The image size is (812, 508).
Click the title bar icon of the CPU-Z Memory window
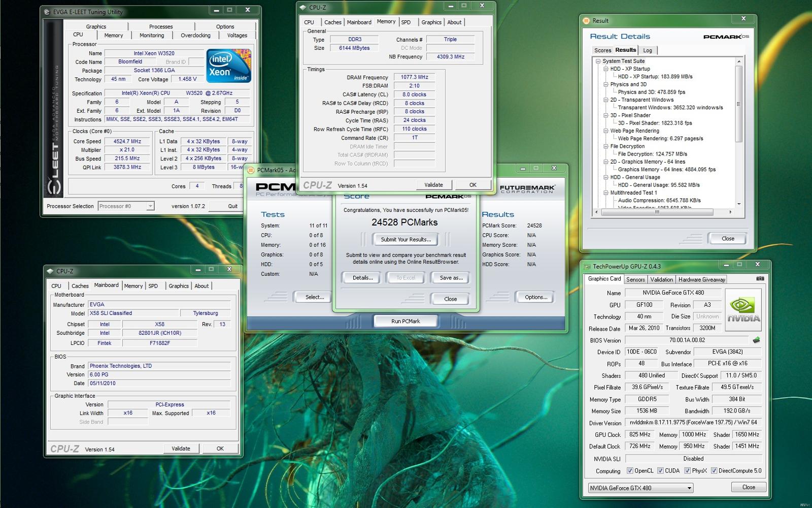(303, 8)
